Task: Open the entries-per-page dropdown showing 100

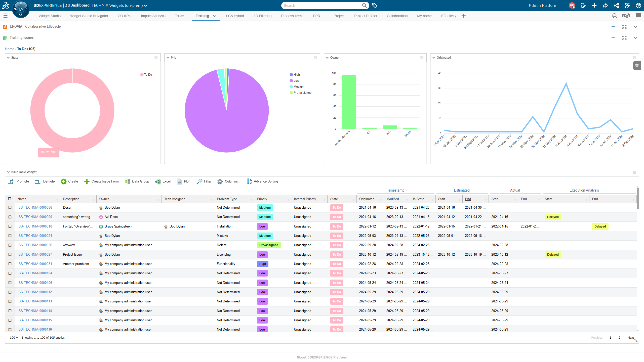Action: point(13,338)
